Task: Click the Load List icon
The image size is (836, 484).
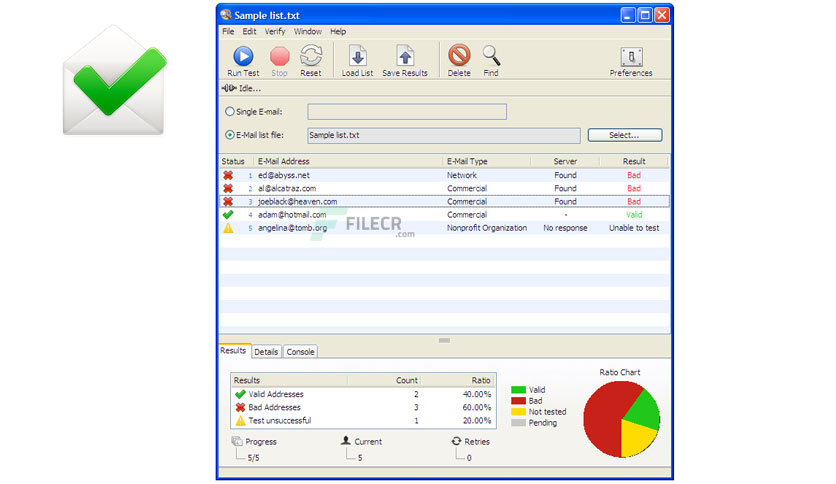Action: click(357, 56)
